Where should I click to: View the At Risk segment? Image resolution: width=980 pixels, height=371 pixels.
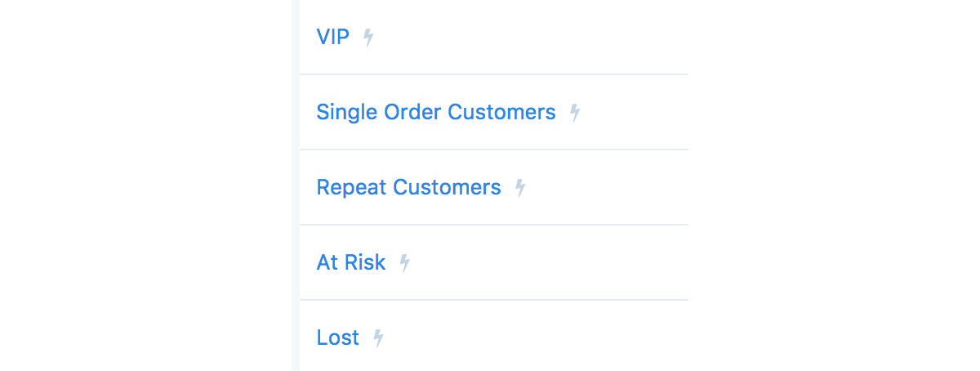click(x=350, y=262)
